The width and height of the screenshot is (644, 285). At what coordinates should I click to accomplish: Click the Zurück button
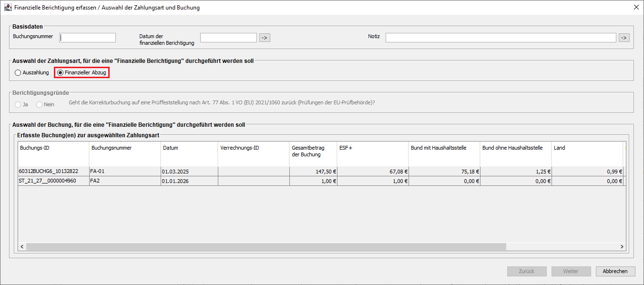point(527,271)
